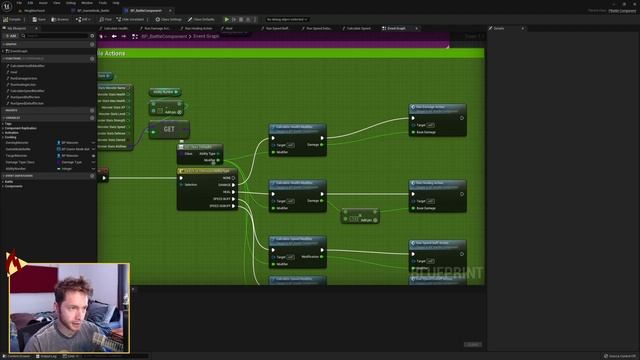
Task: Click the Browse toolbar icon
Action: coord(60,19)
